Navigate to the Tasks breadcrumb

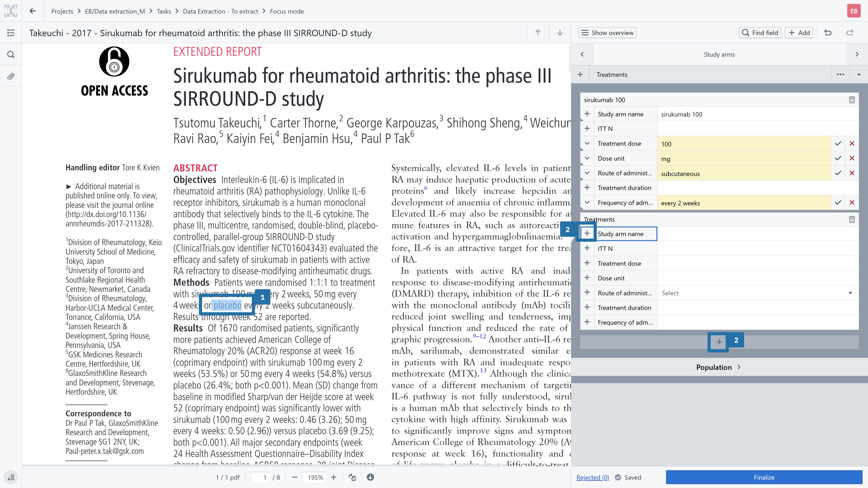point(164,12)
